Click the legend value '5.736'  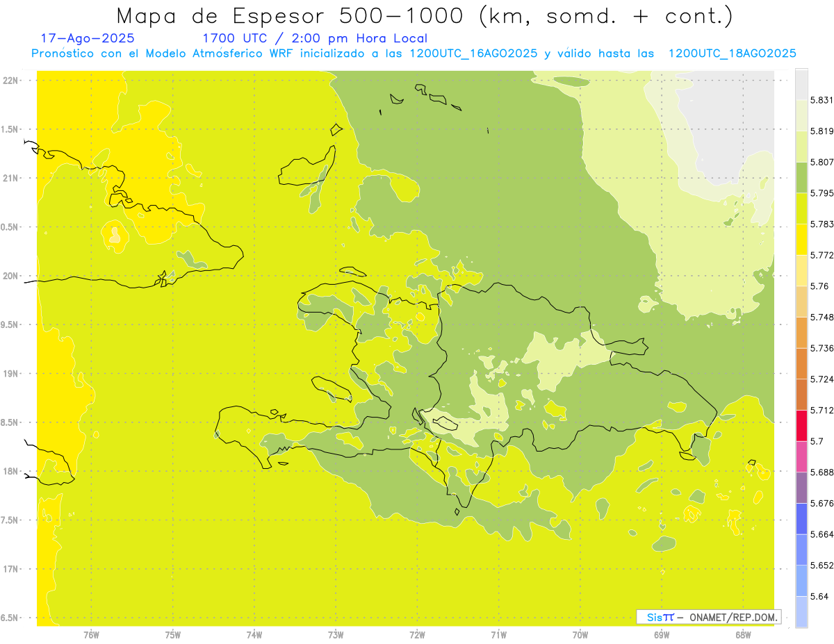(821, 348)
